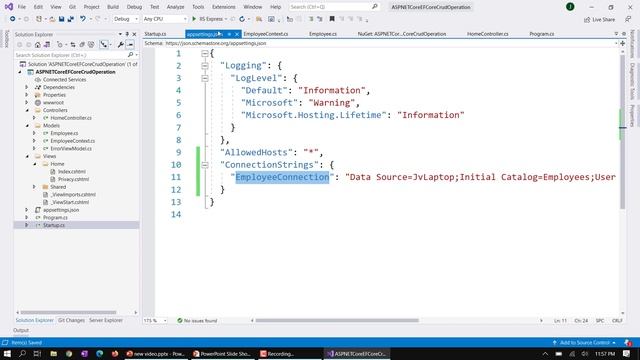This screenshot has width=640, height=360.
Task: Switch to the HomeController.cs tab
Action: point(487,34)
